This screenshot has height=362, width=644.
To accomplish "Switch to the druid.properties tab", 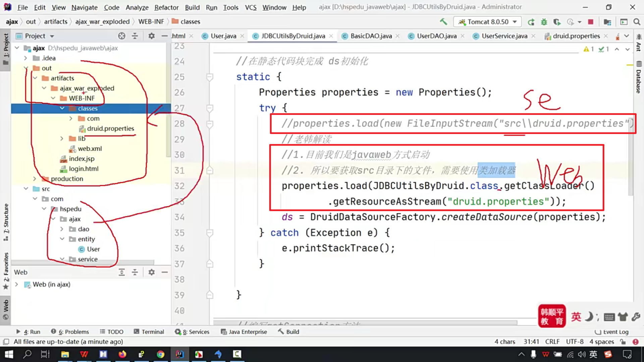I will tap(576, 36).
